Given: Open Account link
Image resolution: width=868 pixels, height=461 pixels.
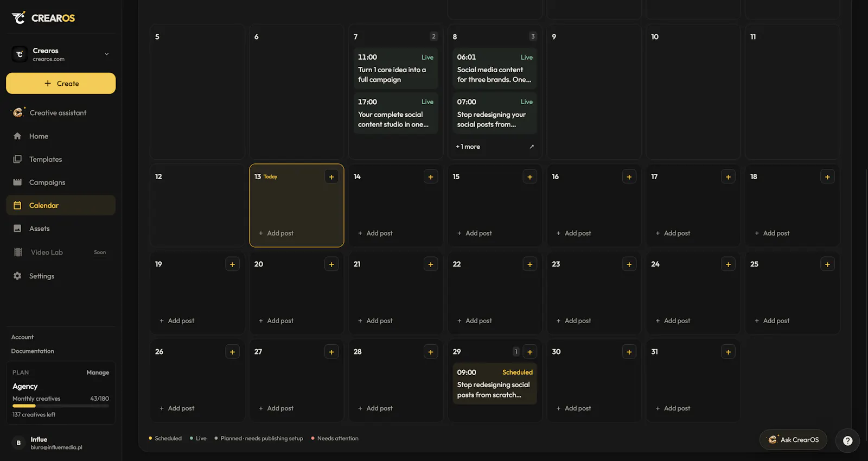Looking at the screenshot, I should tap(22, 337).
